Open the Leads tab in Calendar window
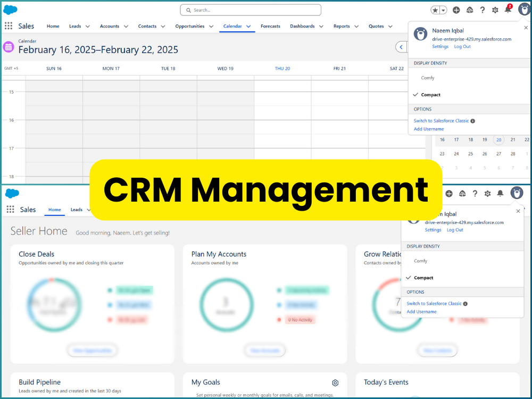This screenshot has width=532, height=399. click(x=75, y=26)
